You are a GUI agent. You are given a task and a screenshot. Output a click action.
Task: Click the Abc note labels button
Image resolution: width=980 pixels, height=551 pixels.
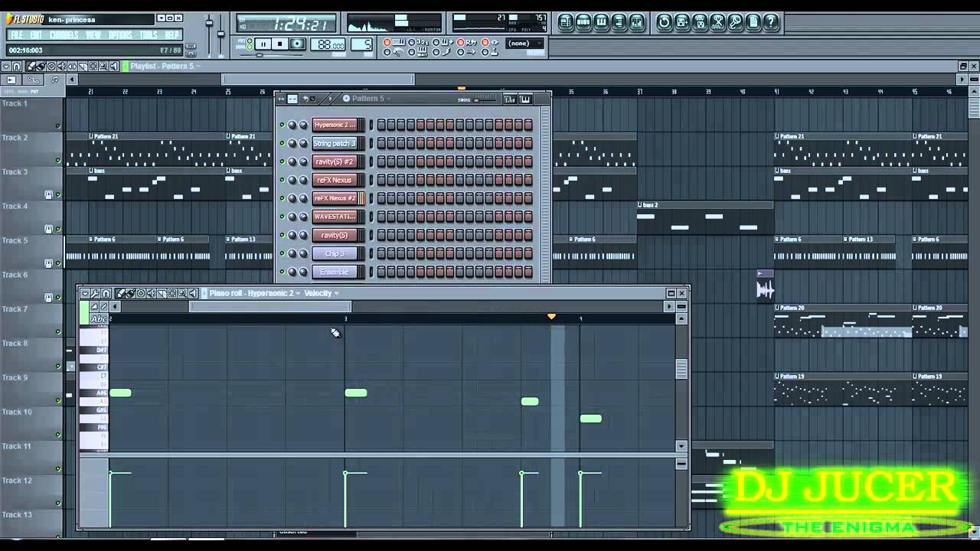click(x=99, y=319)
